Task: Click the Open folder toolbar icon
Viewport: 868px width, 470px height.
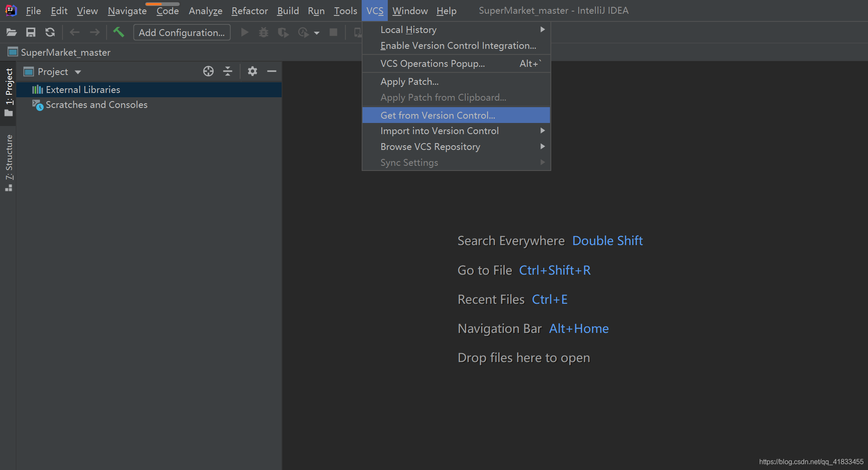Action: point(12,33)
